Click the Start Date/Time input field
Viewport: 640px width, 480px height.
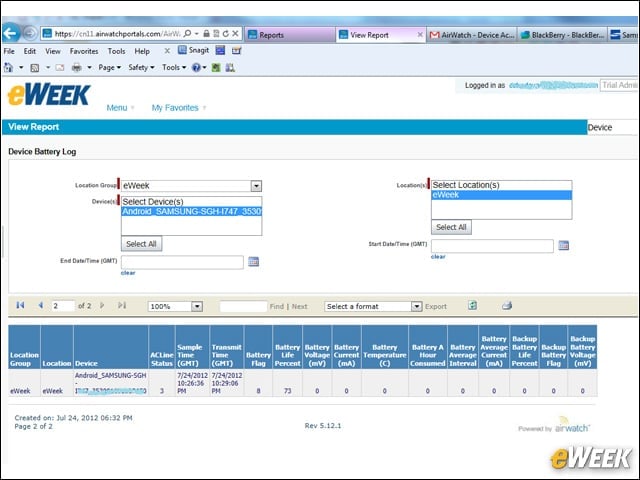(492, 246)
